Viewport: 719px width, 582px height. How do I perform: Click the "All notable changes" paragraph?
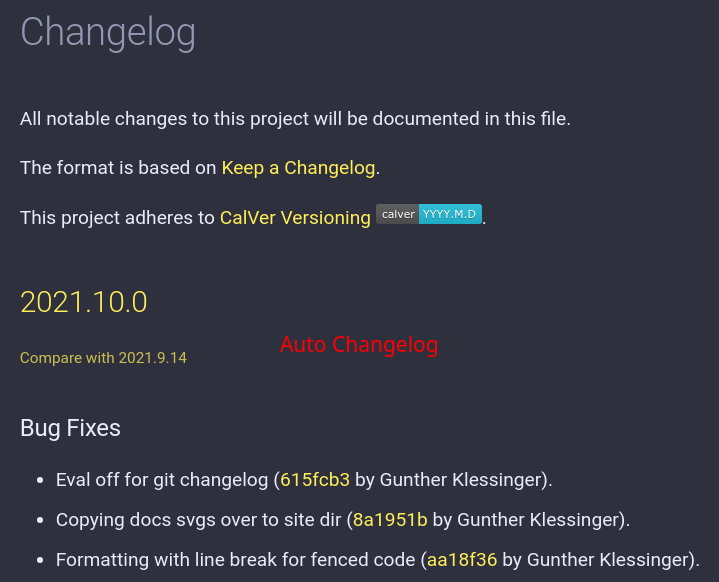pos(295,119)
